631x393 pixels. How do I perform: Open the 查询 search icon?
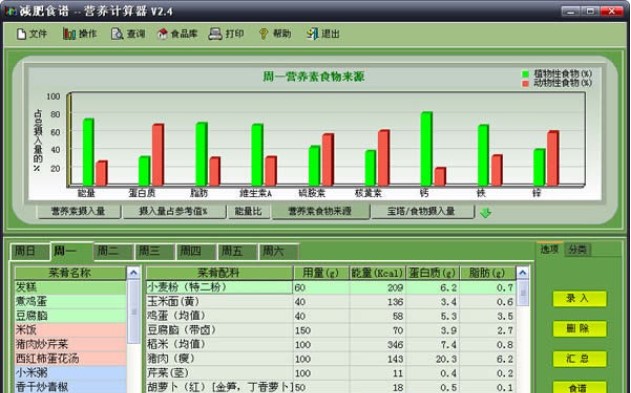tap(117, 34)
